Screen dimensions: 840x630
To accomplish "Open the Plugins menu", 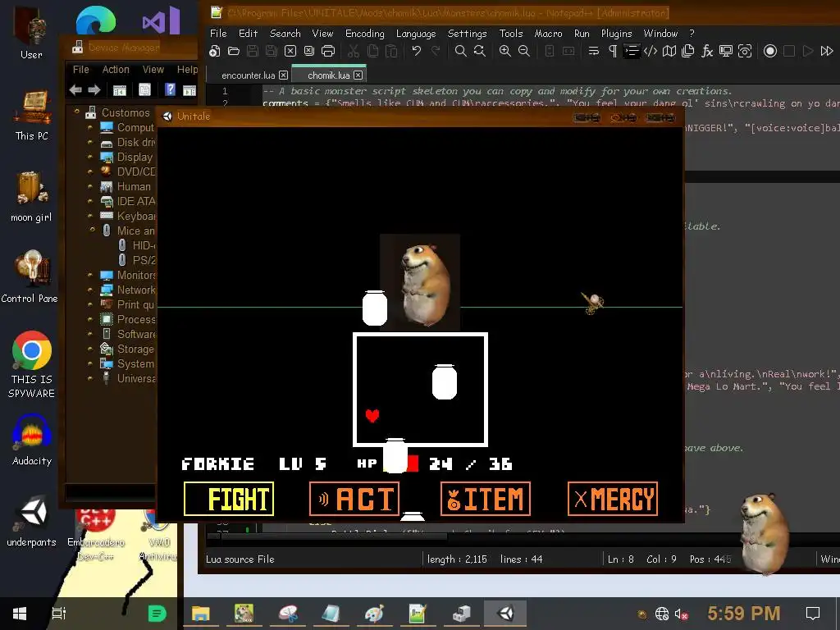I will pos(616,33).
